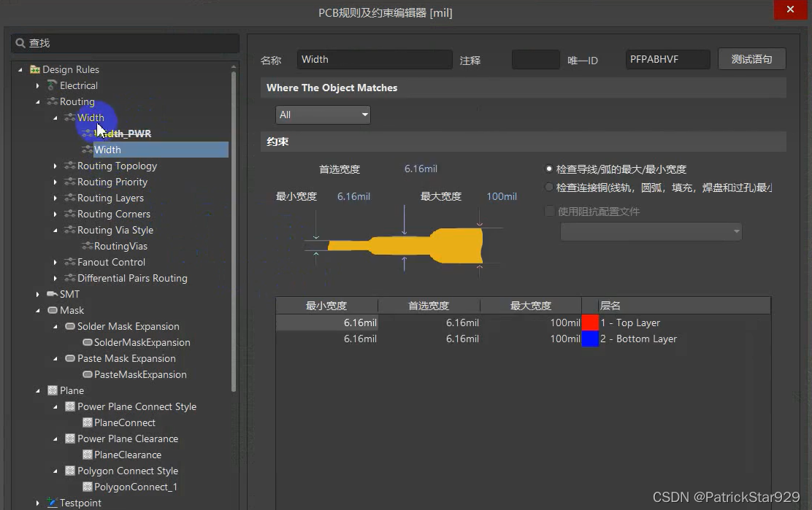812x510 pixels.
Task: Click the test query button
Action: 751,59
